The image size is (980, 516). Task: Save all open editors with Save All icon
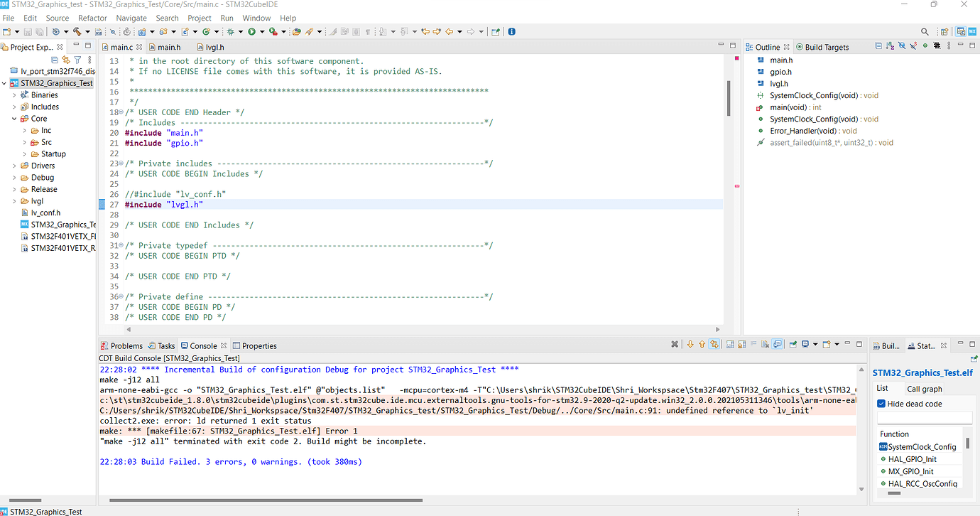[40, 31]
